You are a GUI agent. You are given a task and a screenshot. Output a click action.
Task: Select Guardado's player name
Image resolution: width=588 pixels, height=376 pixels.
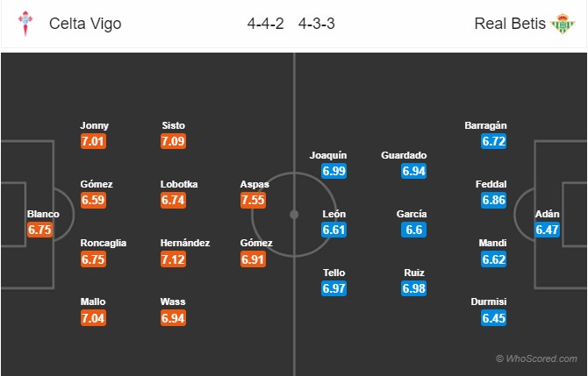[404, 155]
